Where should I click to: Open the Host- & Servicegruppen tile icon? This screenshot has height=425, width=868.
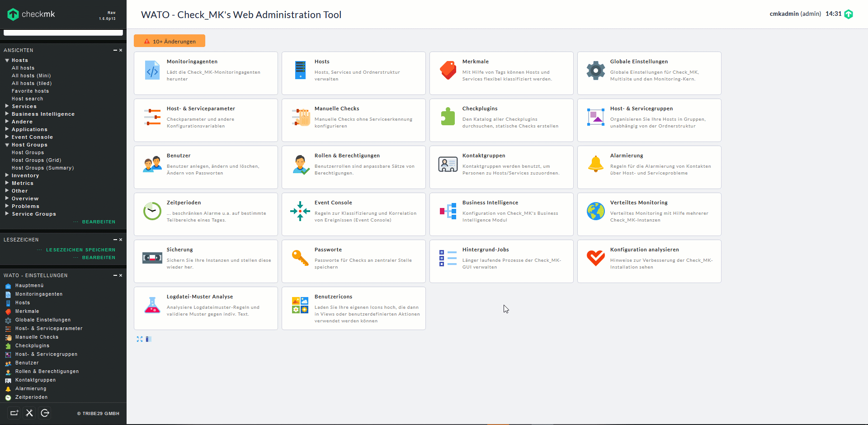pyautogui.click(x=596, y=117)
